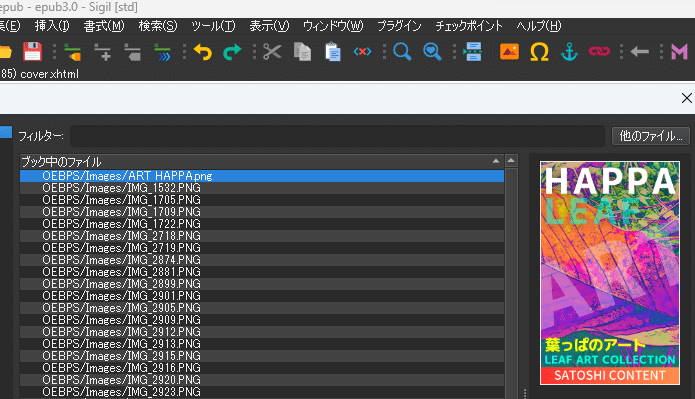Open the プラグイン menu

pyautogui.click(x=399, y=26)
